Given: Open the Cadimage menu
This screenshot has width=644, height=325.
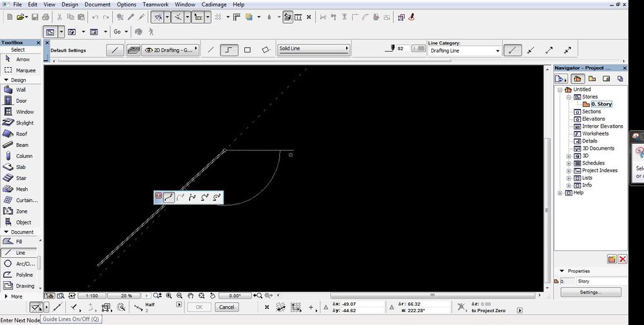Looking at the screenshot, I should [x=215, y=5].
